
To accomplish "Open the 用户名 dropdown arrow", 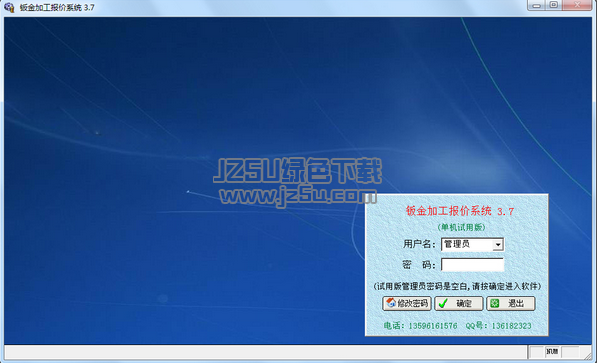I will [498, 245].
